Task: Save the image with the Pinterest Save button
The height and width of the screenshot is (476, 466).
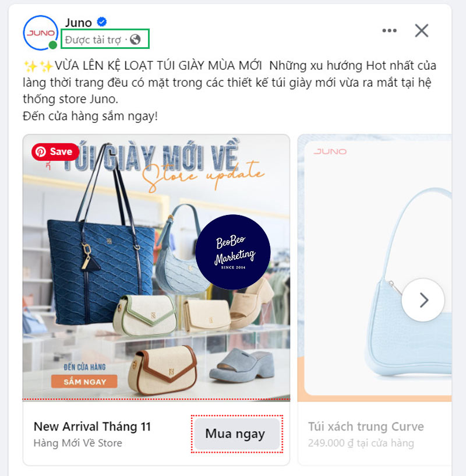Action: 55,151
